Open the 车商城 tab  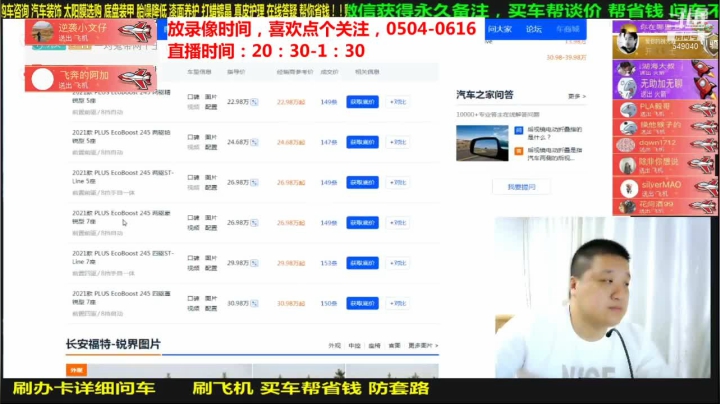pos(568,29)
